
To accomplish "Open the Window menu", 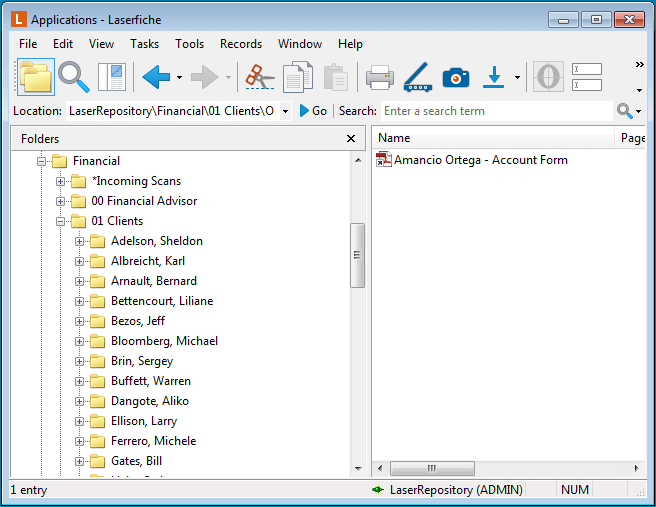I will point(300,44).
